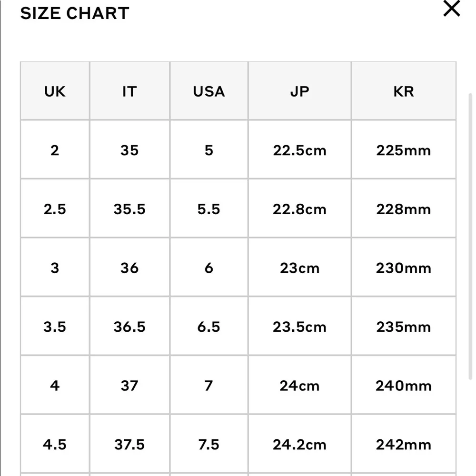
Task: Click the SIZE CHART heading
Action: 75,13
